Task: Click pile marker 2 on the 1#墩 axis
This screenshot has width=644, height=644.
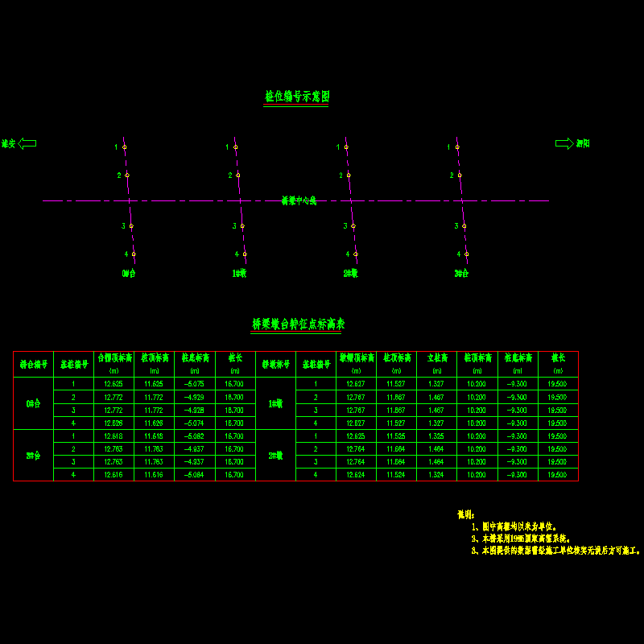Action: [x=237, y=175]
